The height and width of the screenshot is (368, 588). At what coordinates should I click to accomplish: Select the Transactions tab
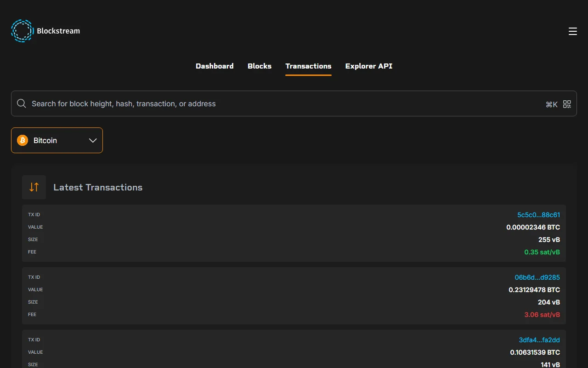coord(308,66)
